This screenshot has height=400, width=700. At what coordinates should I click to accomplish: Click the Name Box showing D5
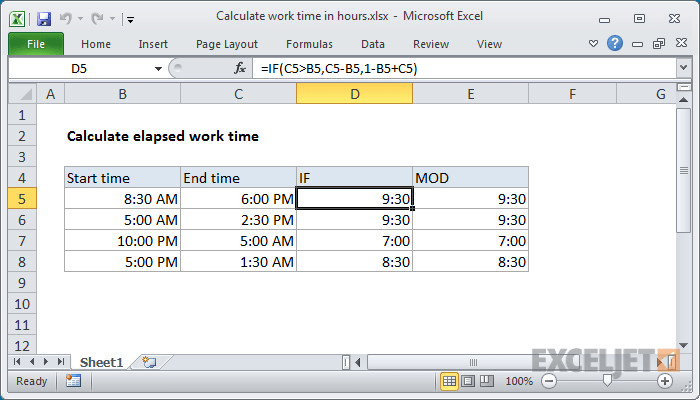click(x=80, y=69)
